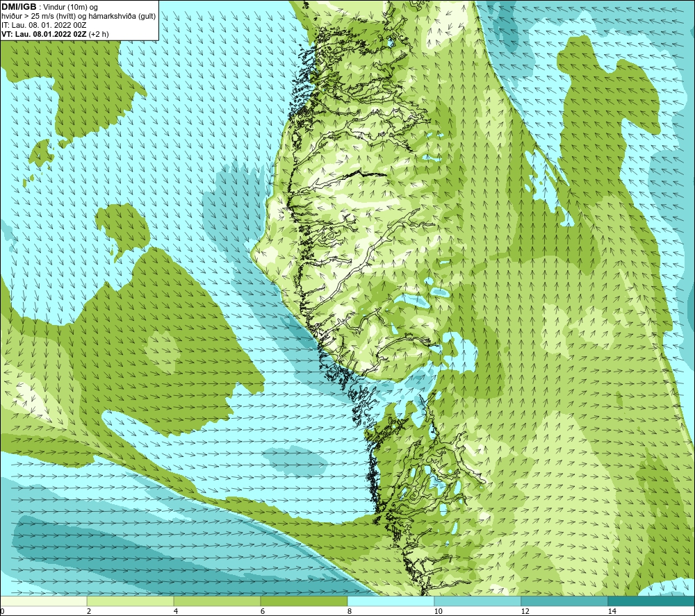Click the legend label "14"

612,611
